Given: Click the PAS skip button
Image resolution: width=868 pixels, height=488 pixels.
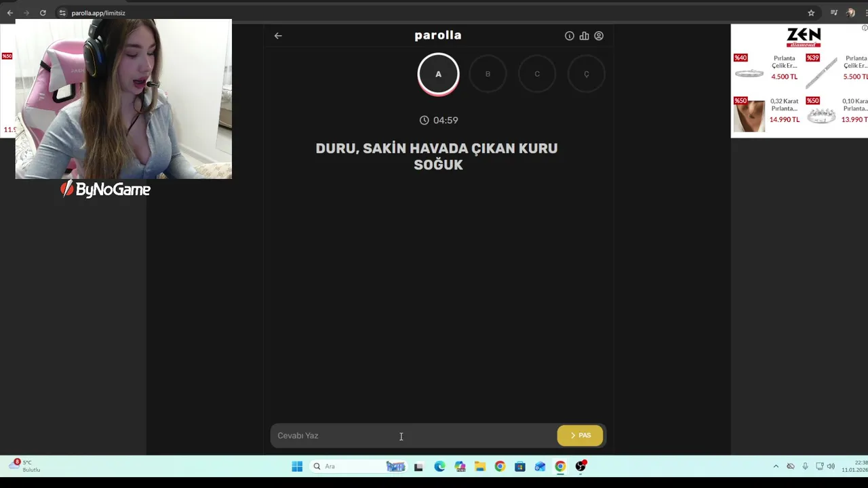Looking at the screenshot, I should tap(580, 435).
